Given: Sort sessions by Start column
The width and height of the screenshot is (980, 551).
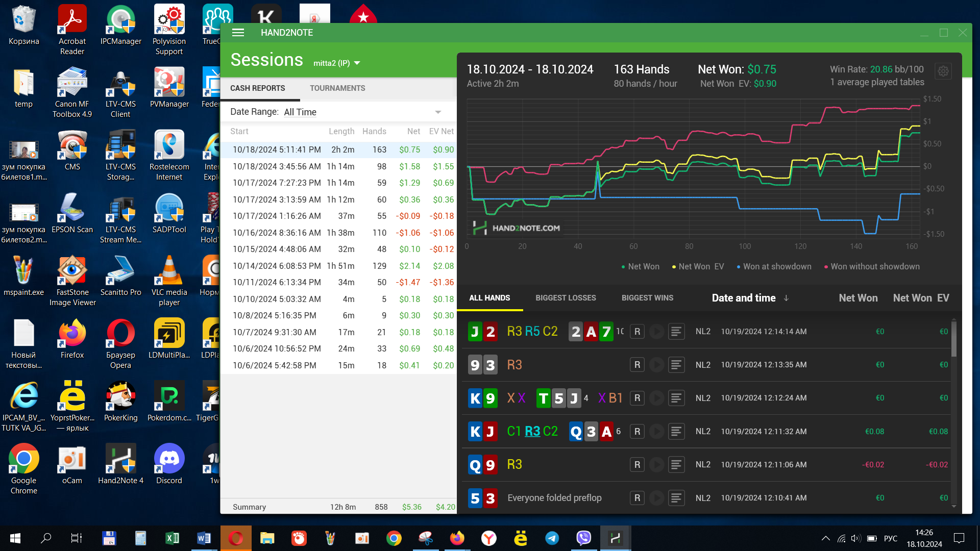Looking at the screenshot, I should click(239, 132).
